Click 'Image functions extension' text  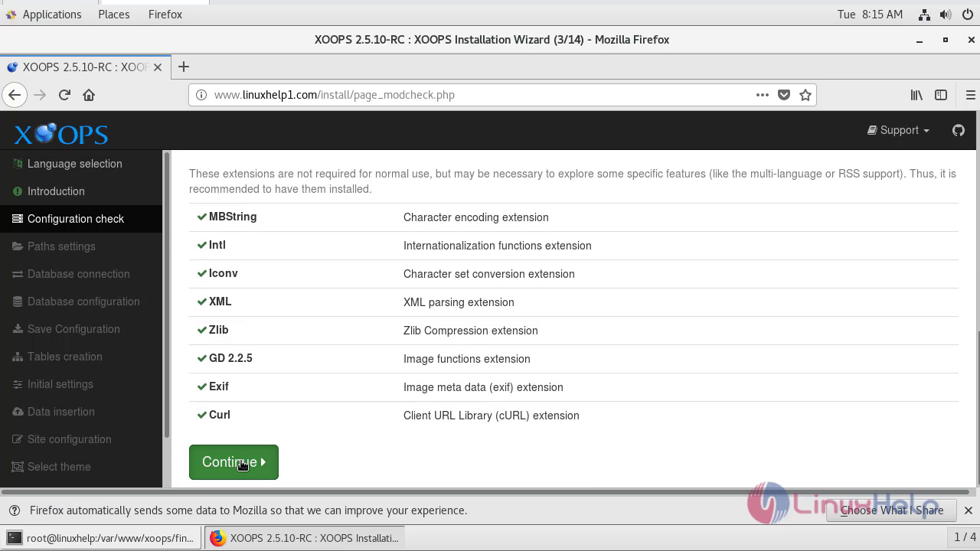[x=467, y=359]
